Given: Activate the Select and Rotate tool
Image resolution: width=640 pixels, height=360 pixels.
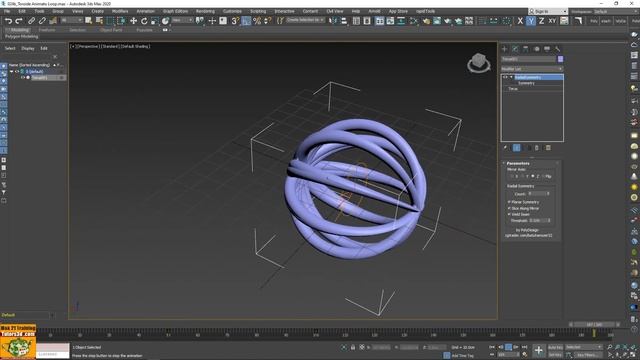Looking at the screenshot, I should (x=144, y=21).
